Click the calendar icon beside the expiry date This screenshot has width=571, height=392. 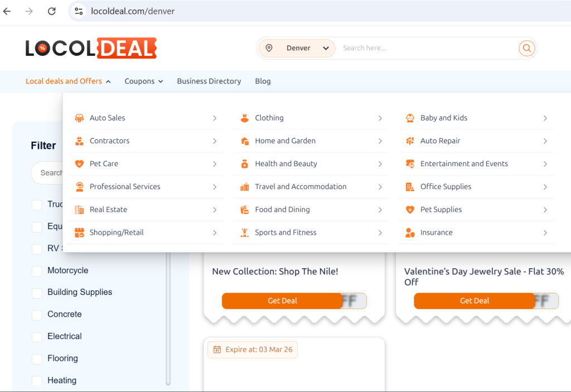[x=216, y=349]
